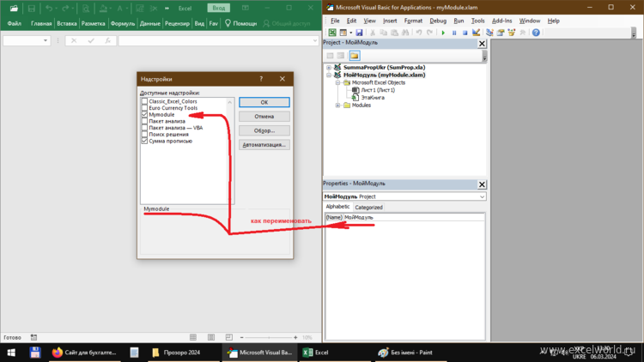This screenshot has width=644, height=362.
Task: Open the Данные ribbon tab in Excel
Action: tap(150, 23)
